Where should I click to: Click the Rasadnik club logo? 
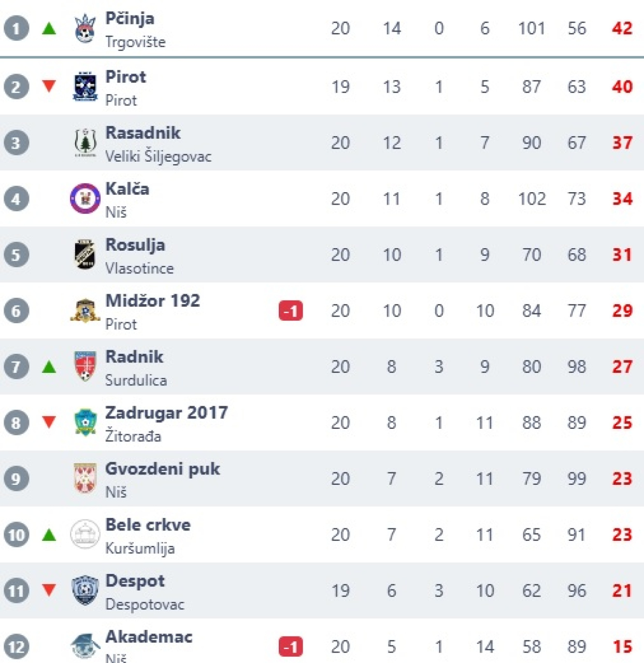[85, 143]
